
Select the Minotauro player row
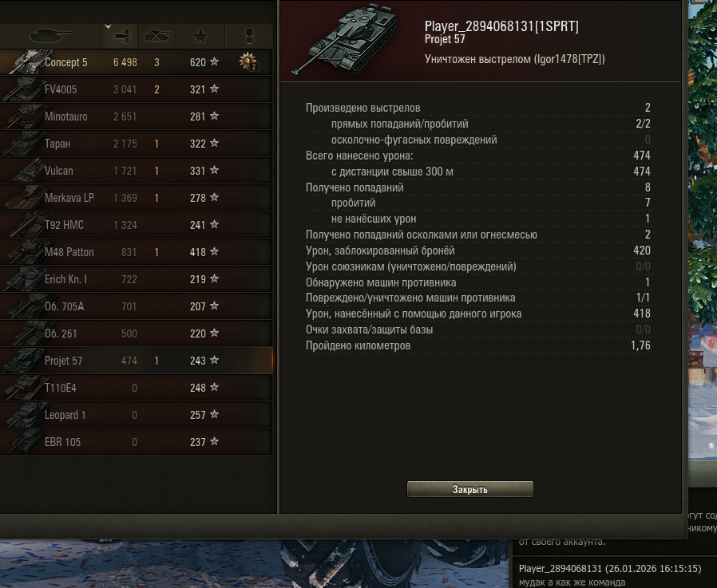[x=136, y=116]
